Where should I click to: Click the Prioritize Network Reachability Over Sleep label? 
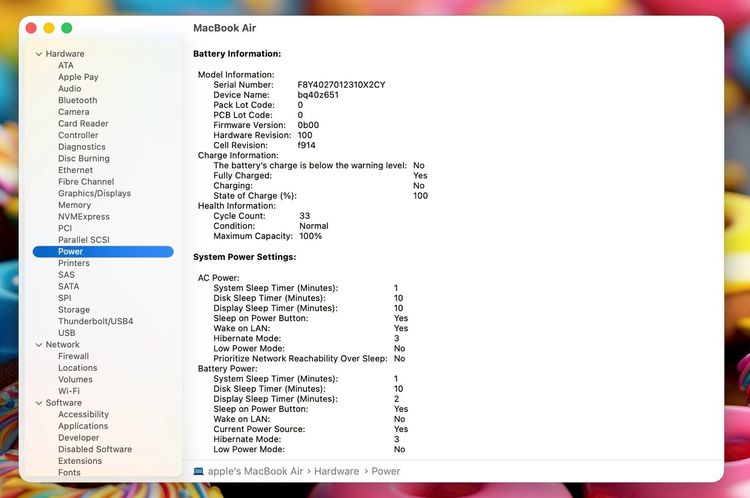(300, 358)
